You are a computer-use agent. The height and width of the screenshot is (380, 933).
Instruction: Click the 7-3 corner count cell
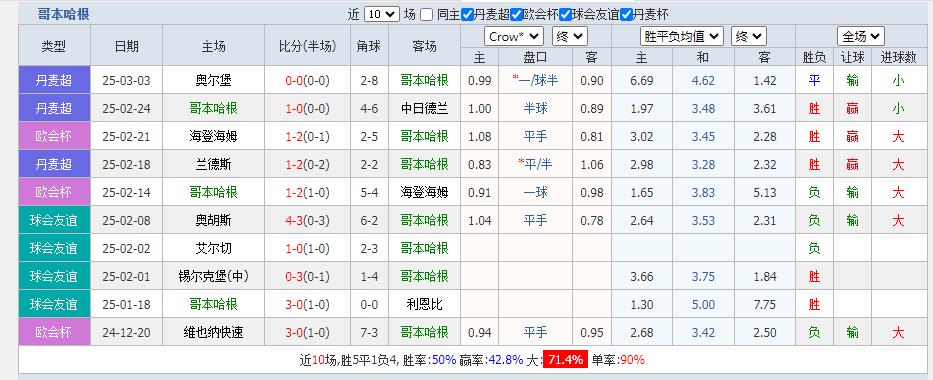[x=369, y=332]
